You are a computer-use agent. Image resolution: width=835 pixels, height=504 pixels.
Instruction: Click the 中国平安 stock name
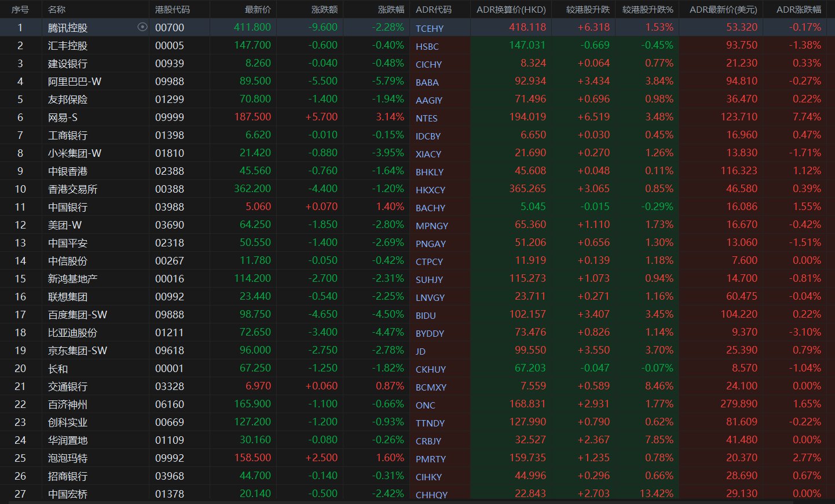[x=68, y=243]
